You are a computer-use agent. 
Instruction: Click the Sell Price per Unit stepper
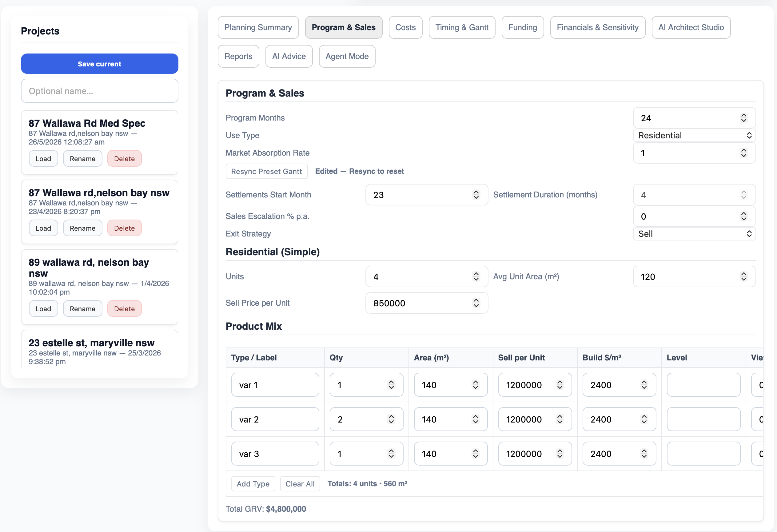476,303
